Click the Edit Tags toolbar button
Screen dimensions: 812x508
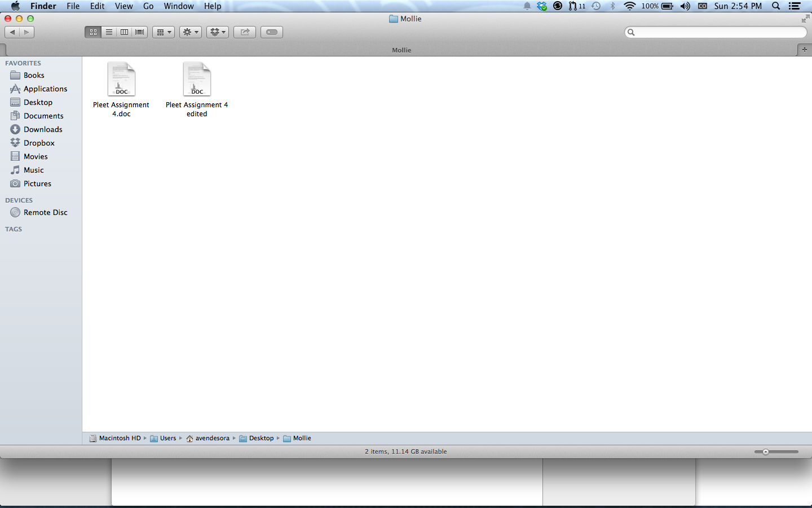(x=271, y=32)
